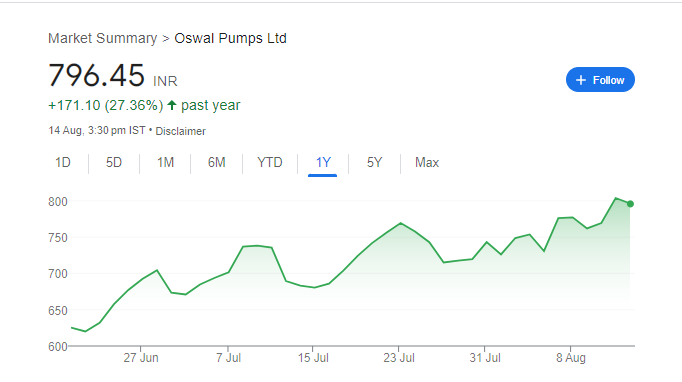Select the 5D time range tab

pyautogui.click(x=114, y=162)
